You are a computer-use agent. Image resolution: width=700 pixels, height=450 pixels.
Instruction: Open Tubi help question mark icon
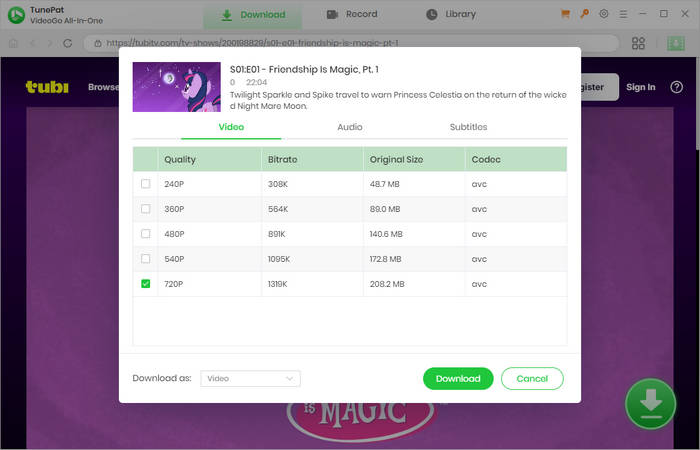[x=677, y=87]
